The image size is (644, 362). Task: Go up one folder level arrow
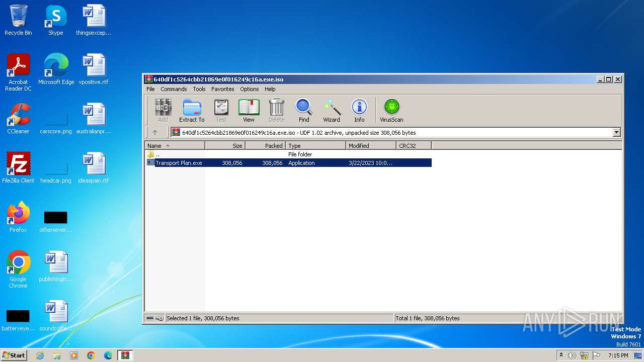point(155,133)
